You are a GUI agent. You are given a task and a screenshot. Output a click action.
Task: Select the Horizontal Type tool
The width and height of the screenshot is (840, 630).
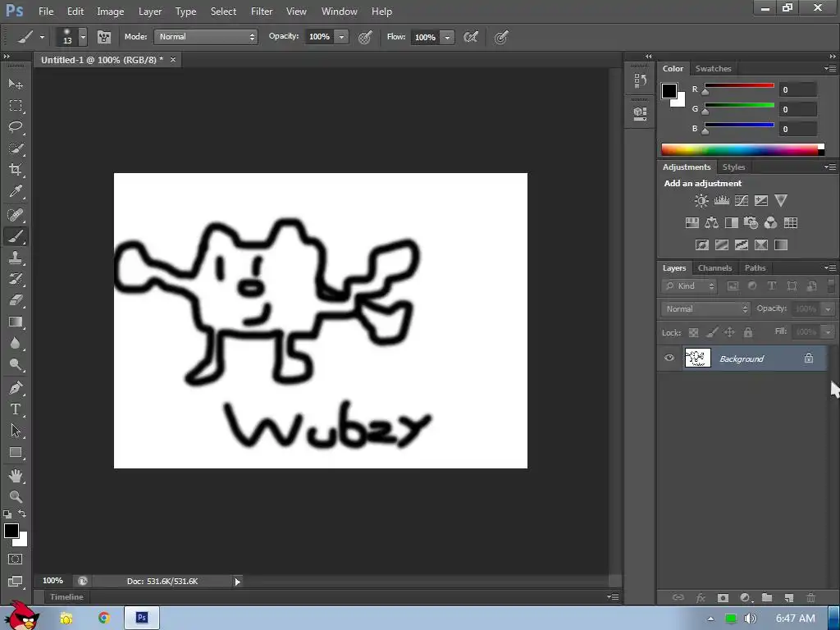click(16, 409)
